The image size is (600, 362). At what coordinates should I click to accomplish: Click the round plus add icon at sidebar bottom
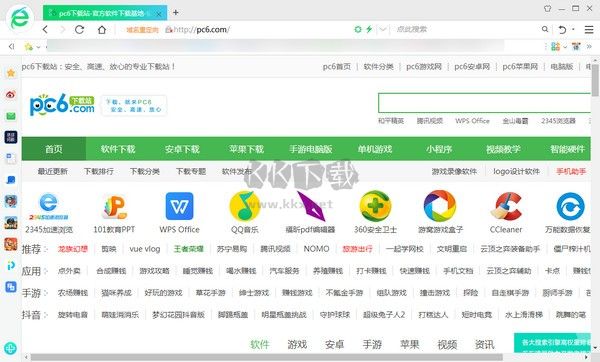point(11,348)
